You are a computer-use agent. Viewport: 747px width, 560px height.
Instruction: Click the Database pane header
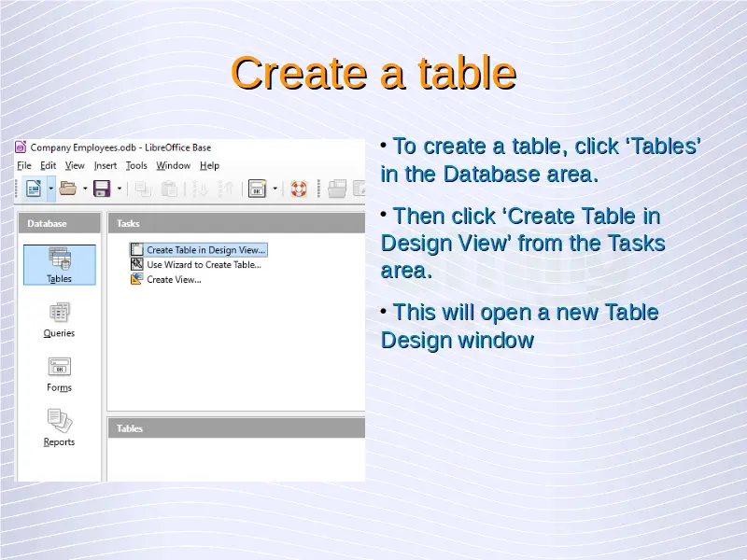[x=60, y=223]
